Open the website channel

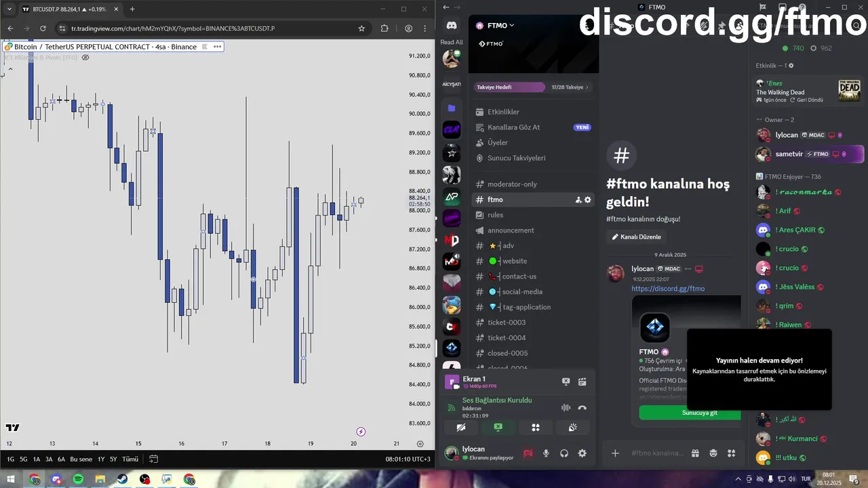click(x=534, y=261)
